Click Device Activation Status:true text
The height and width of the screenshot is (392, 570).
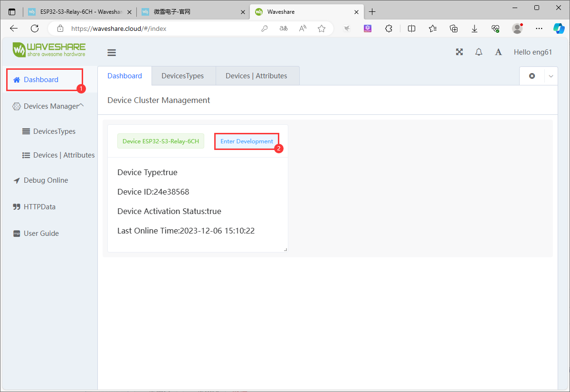[x=169, y=211]
